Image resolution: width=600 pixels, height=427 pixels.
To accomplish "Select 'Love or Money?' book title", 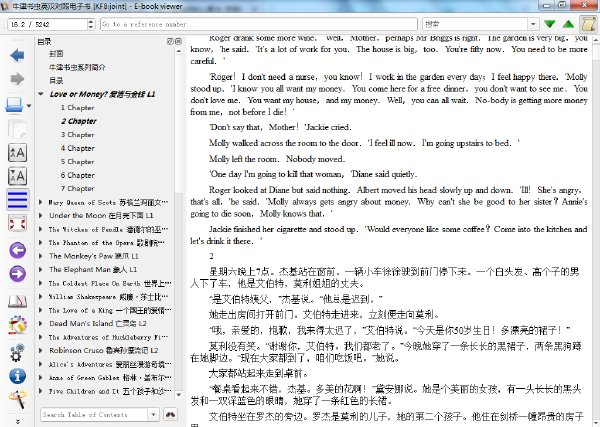I will (102, 94).
